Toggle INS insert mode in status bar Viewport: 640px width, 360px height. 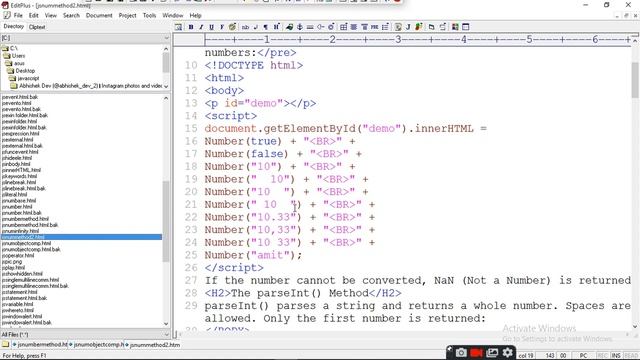click(x=616, y=356)
